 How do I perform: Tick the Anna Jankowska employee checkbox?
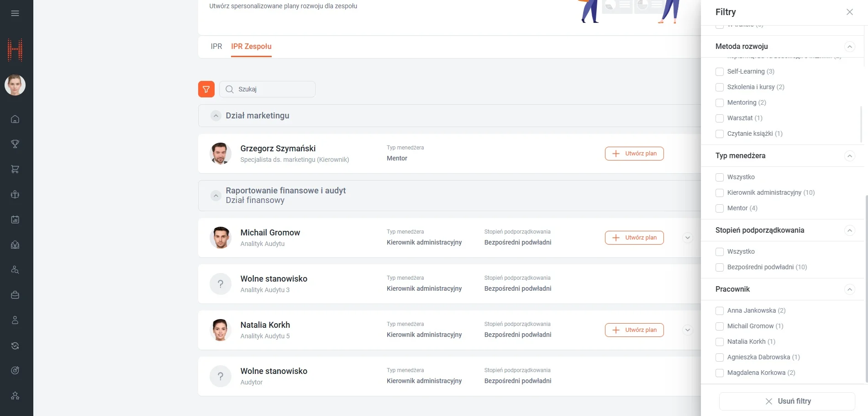pyautogui.click(x=720, y=311)
